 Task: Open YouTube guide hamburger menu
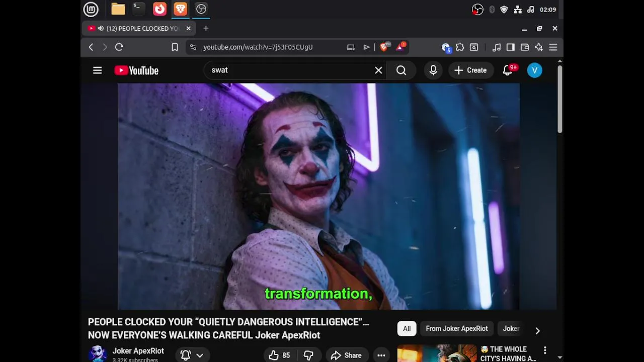(x=98, y=70)
